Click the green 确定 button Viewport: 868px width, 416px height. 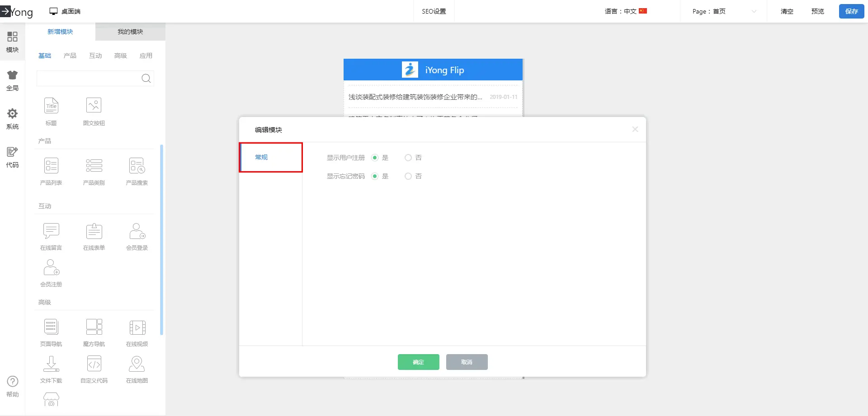pyautogui.click(x=418, y=362)
